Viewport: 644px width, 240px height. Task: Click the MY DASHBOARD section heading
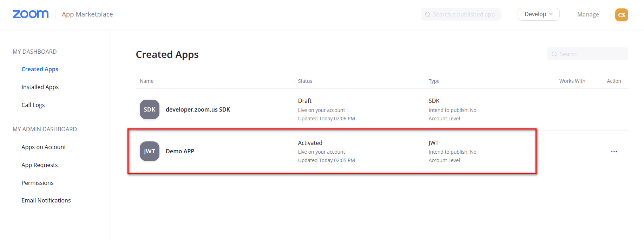click(x=34, y=52)
